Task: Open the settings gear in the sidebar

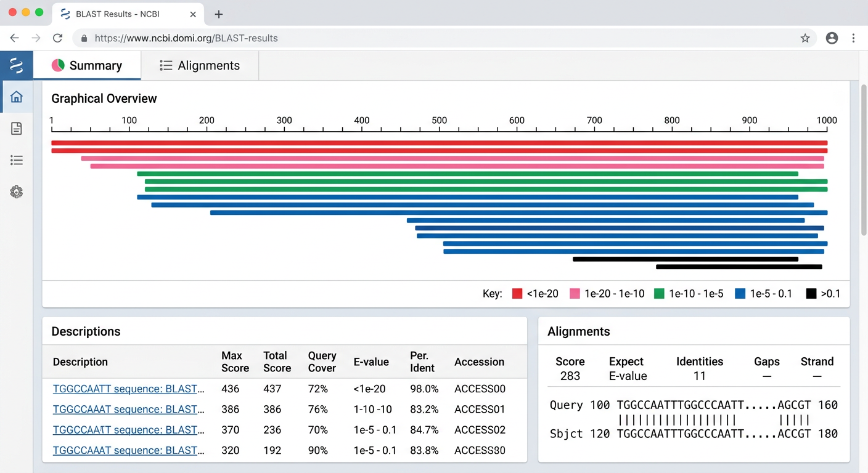Action: [17, 192]
